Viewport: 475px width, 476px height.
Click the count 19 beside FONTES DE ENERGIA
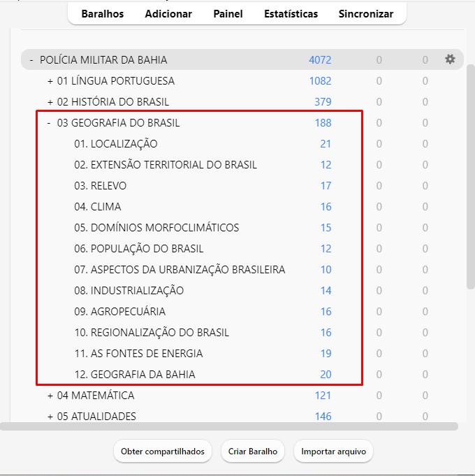pyautogui.click(x=326, y=354)
